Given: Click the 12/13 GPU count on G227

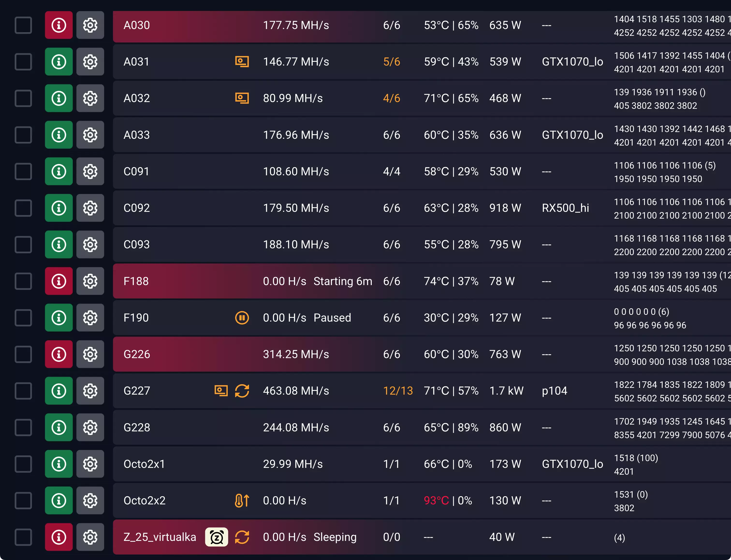Looking at the screenshot, I should [398, 391].
